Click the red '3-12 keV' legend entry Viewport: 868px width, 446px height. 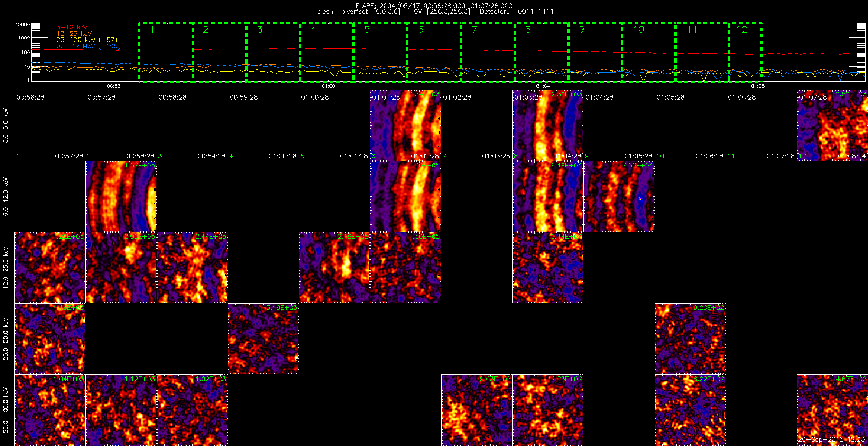(x=72, y=28)
